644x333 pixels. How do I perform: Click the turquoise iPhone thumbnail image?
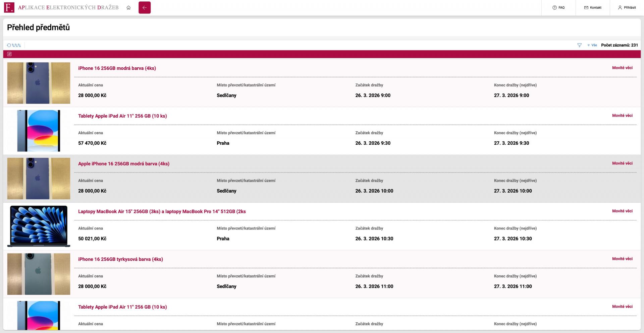39,274
